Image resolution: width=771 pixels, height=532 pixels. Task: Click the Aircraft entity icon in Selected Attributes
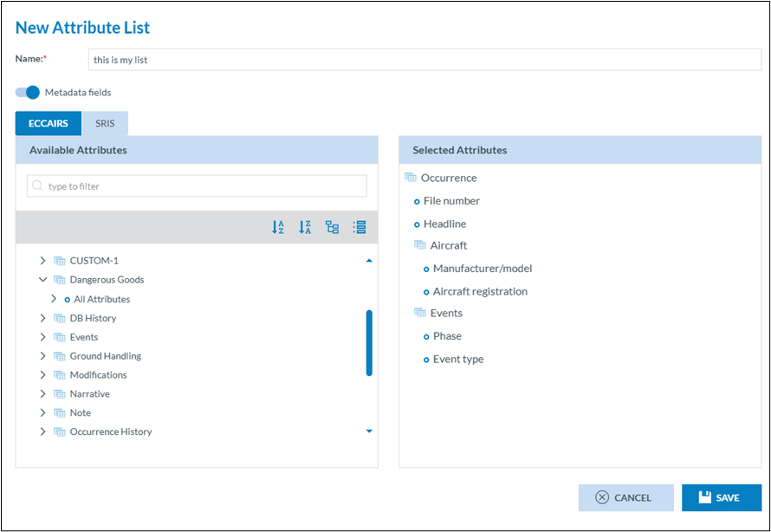tap(420, 246)
